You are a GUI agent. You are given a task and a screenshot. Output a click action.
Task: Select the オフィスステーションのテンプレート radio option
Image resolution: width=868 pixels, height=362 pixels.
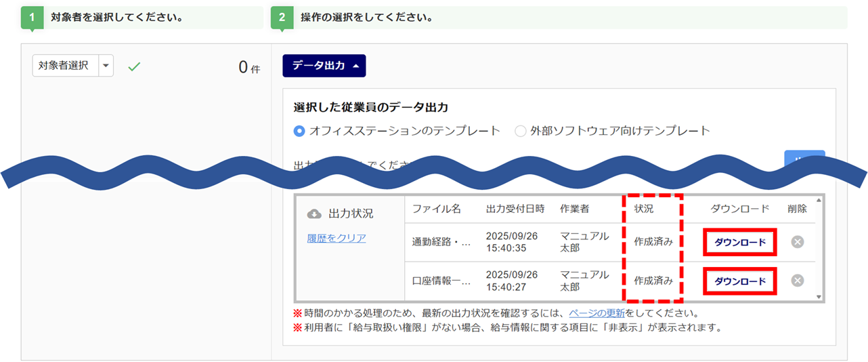coord(299,131)
